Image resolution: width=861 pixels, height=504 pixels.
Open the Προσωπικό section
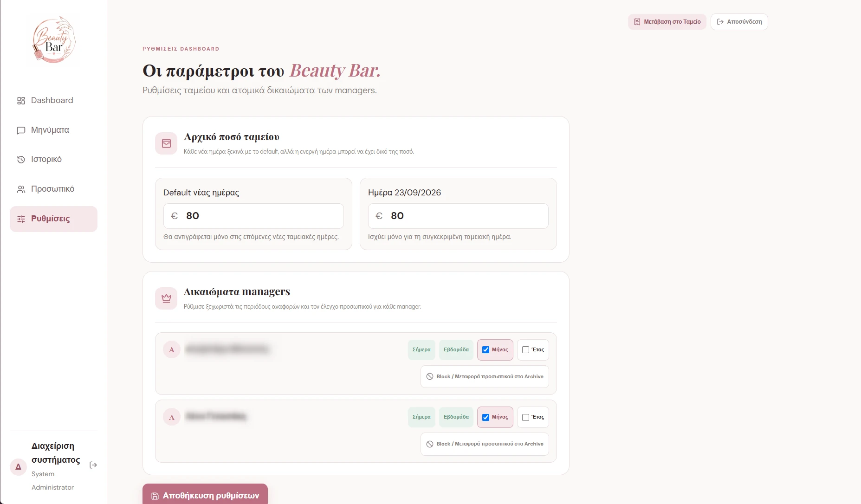pos(53,189)
